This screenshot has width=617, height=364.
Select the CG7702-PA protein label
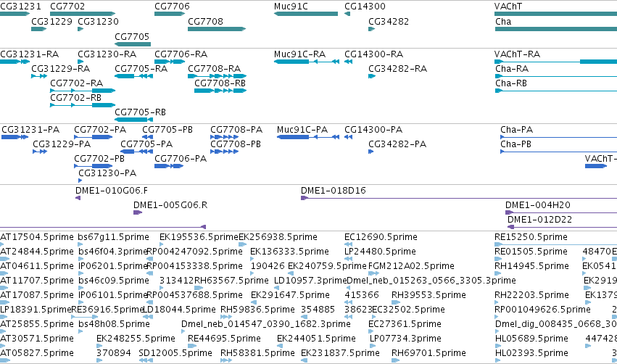[100, 130]
